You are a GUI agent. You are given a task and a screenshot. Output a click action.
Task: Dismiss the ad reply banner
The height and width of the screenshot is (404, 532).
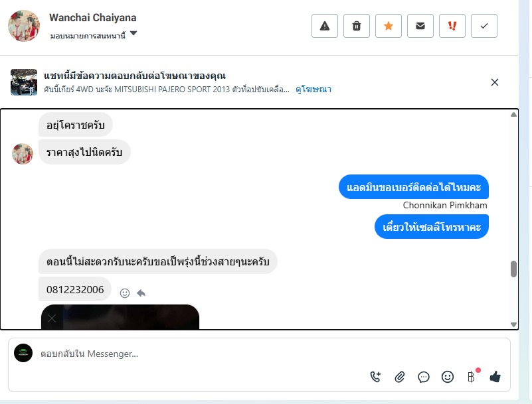[495, 82]
